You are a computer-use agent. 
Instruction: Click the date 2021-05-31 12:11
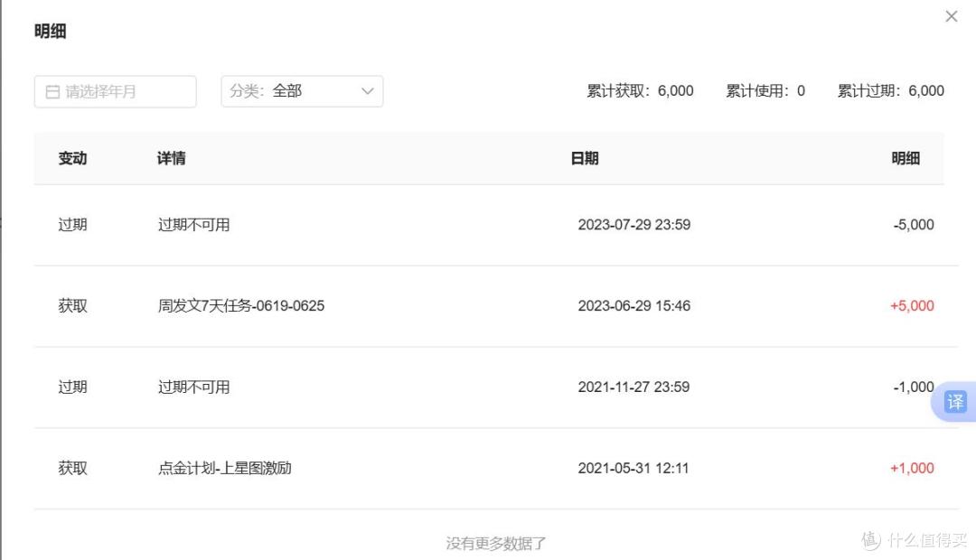[x=633, y=468]
